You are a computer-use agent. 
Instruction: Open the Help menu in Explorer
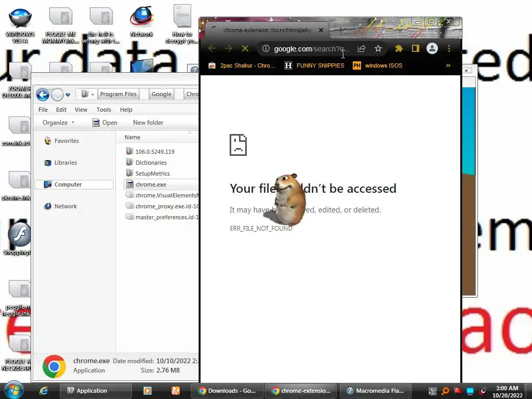pyautogui.click(x=126, y=110)
